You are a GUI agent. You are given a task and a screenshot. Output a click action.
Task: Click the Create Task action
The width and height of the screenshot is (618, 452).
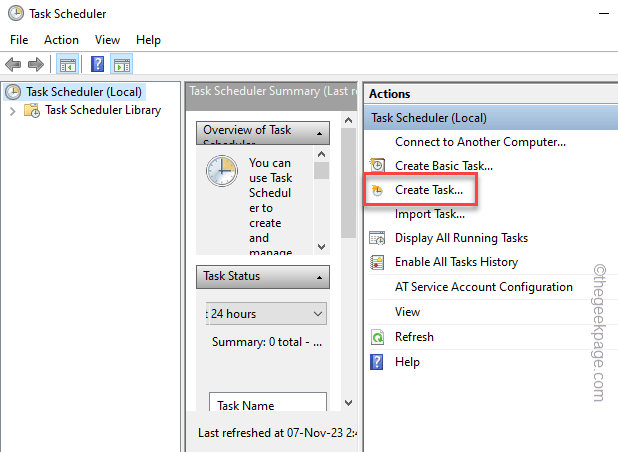point(429,190)
